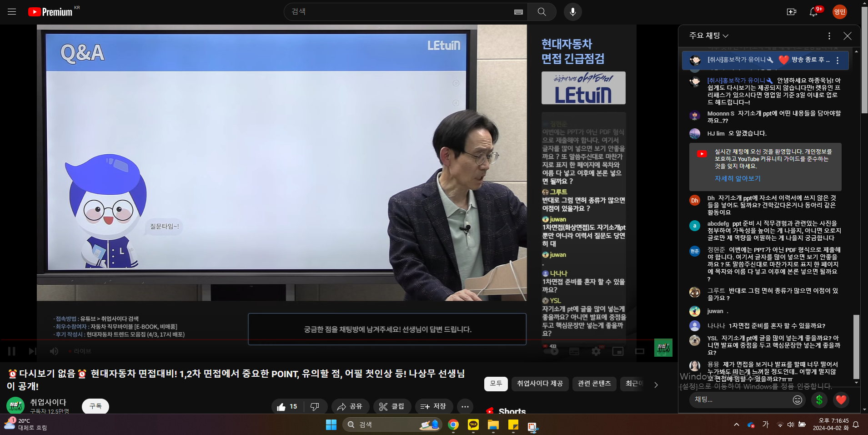Click 자세히 알아보기 link in chat
This screenshot has width=868, height=435.
click(x=738, y=178)
